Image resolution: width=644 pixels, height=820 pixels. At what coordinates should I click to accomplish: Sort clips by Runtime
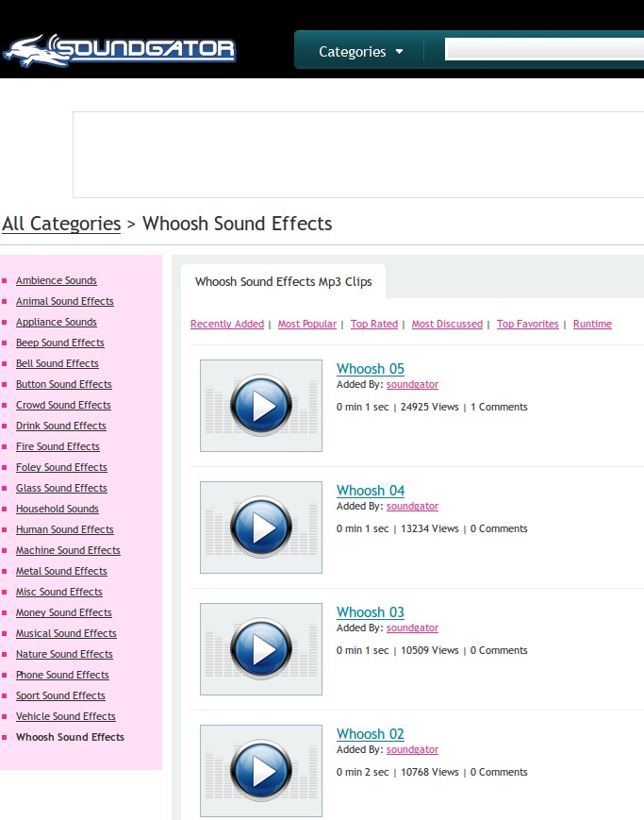[592, 324]
